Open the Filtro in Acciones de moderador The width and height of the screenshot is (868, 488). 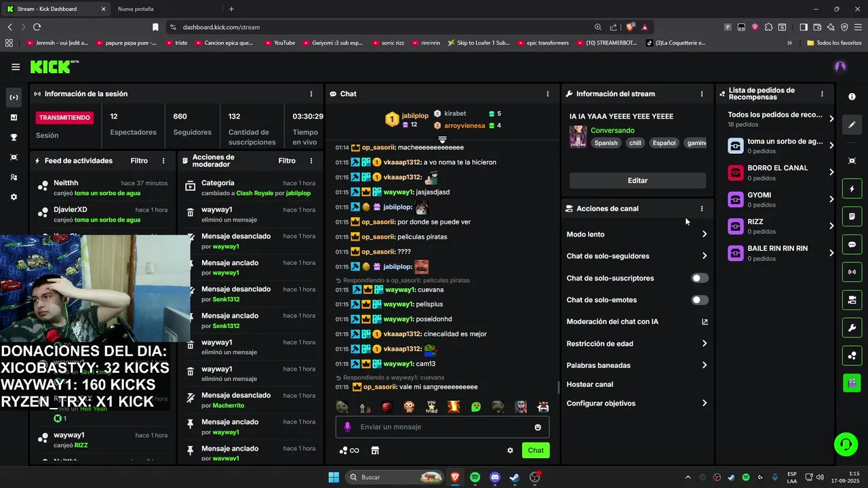[287, 161]
